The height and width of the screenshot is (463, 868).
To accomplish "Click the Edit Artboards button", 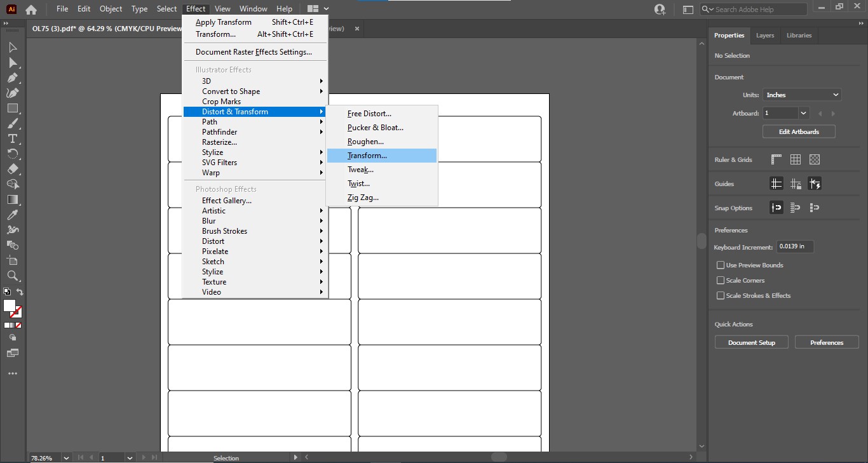I will (x=799, y=131).
